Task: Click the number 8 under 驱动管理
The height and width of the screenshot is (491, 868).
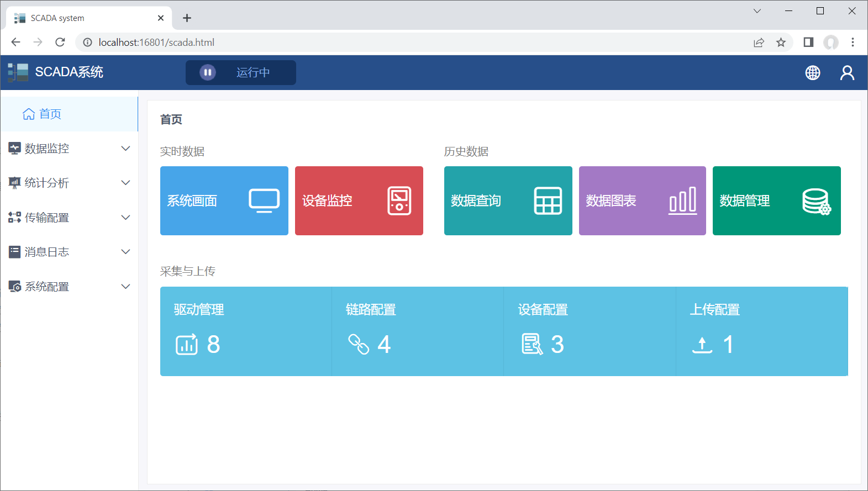Action: (213, 345)
